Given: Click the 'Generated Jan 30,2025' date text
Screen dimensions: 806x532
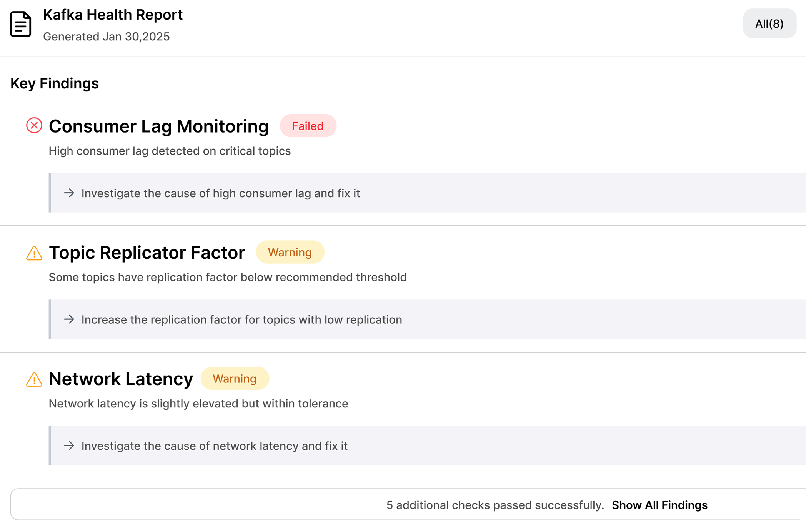Looking at the screenshot, I should click(106, 37).
